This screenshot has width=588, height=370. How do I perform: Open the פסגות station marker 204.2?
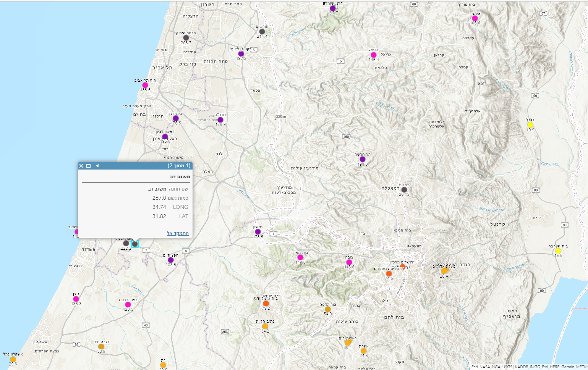(x=404, y=190)
